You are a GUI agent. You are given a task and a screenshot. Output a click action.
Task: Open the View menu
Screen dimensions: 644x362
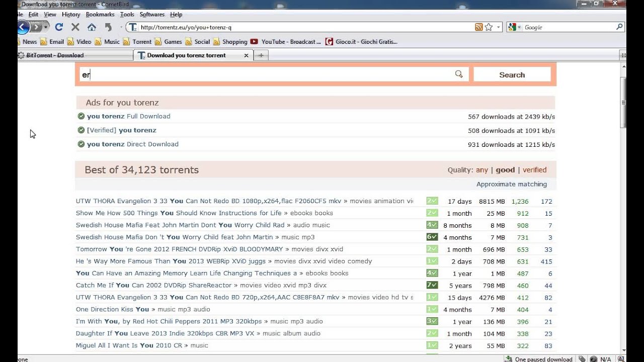[x=50, y=15]
